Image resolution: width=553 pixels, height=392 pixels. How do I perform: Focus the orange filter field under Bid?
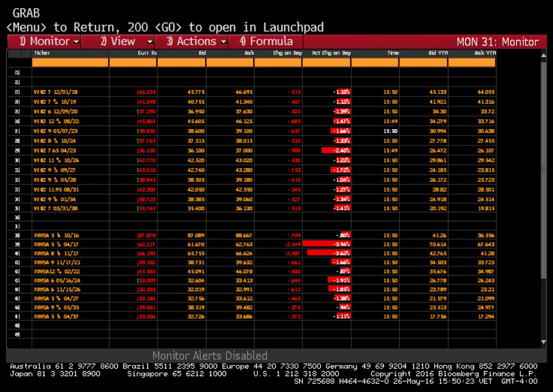click(182, 63)
